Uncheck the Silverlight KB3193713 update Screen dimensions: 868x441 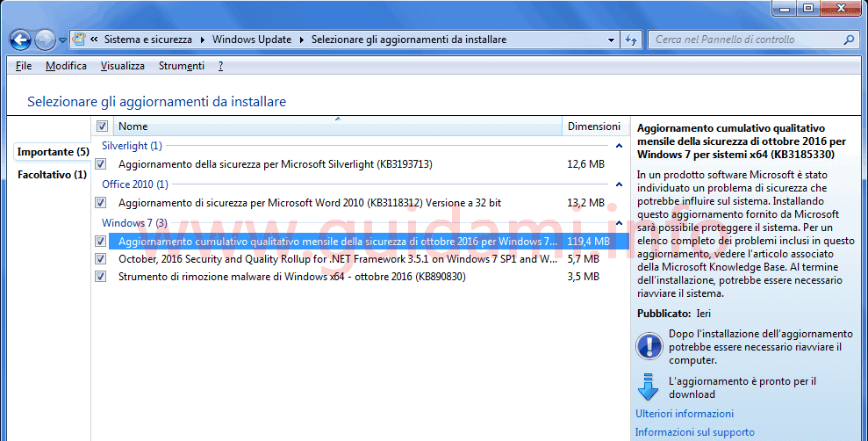pyautogui.click(x=100, y=164)
